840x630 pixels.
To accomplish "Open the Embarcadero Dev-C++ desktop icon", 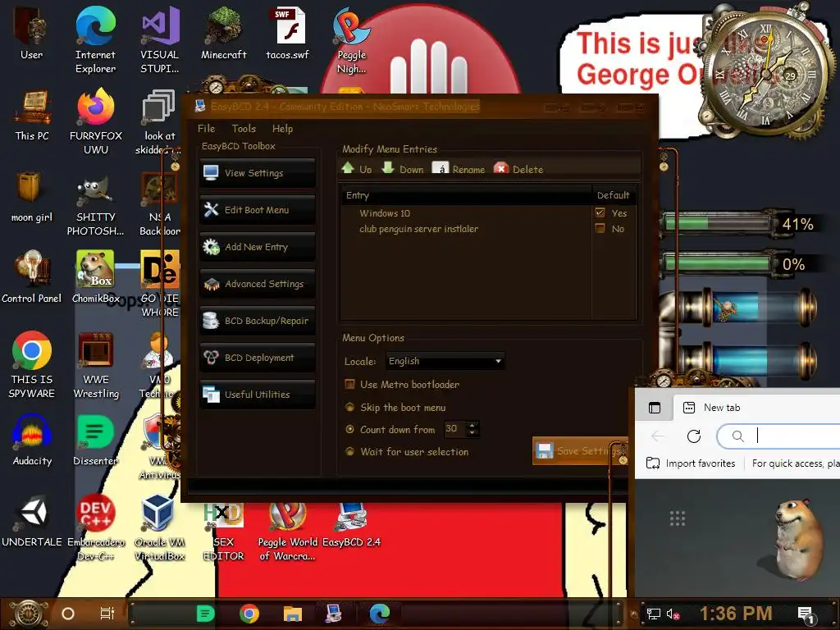I will 95,527.
